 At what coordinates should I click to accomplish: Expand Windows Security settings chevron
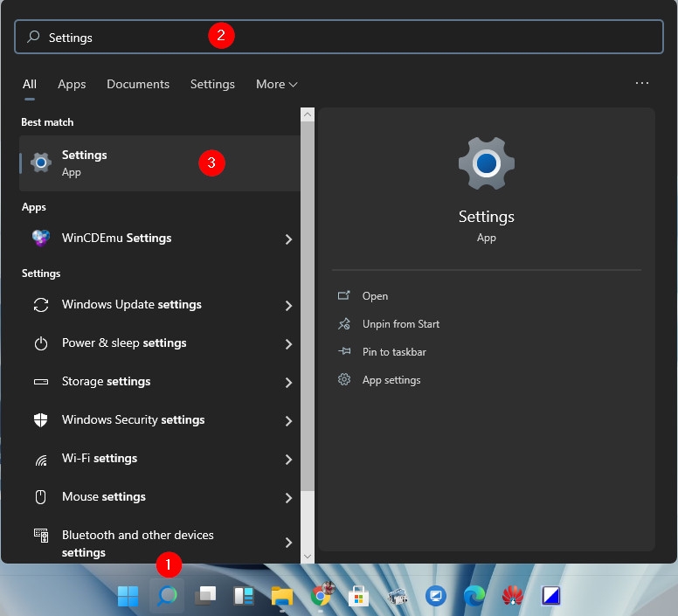click(x=289, y=421)
